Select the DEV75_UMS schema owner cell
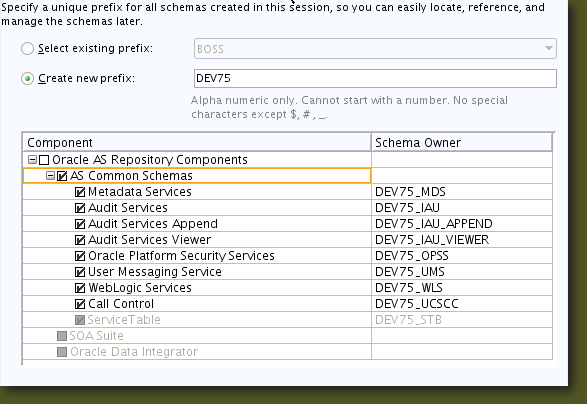The image size is (587, 404). tap(462, 272)
